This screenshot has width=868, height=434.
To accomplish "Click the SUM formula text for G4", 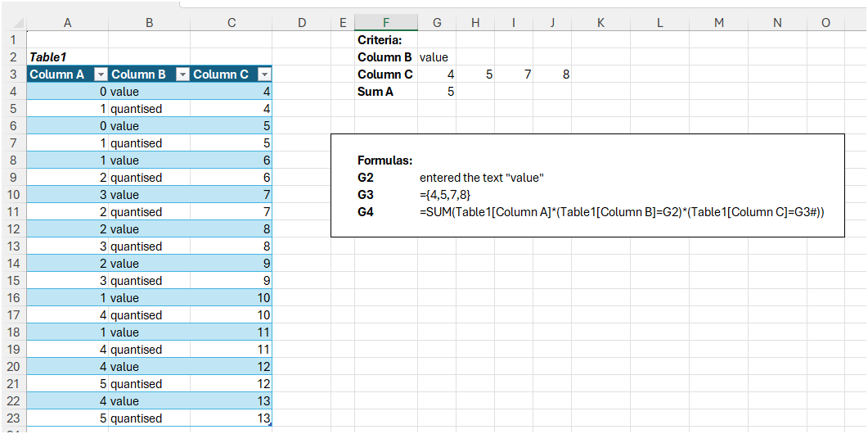I will [623, 212].
